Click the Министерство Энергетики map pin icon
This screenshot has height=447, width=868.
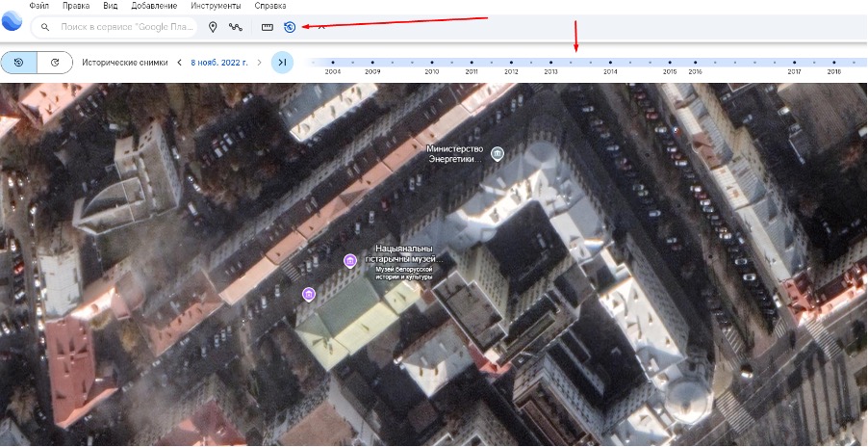coord(498,153)
